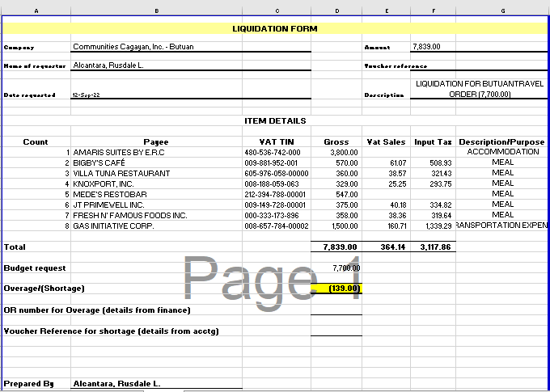Click the Payee column heading
The width and height of the screenshot is (550, 392).
156,142
